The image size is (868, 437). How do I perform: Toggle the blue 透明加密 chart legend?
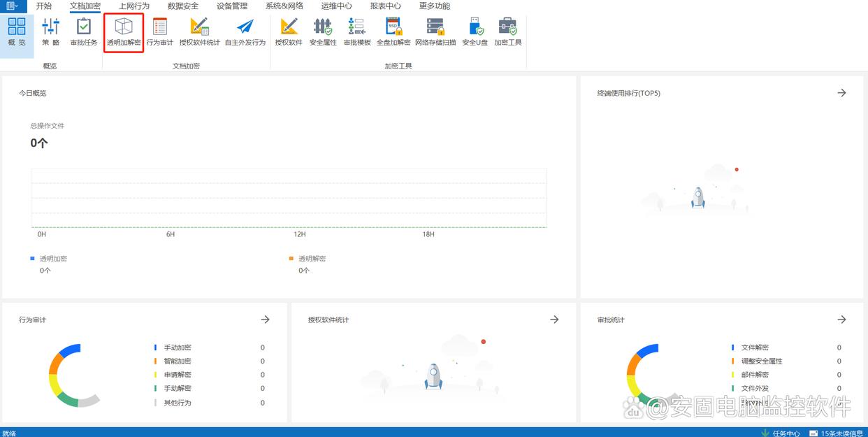click(49, 259)
